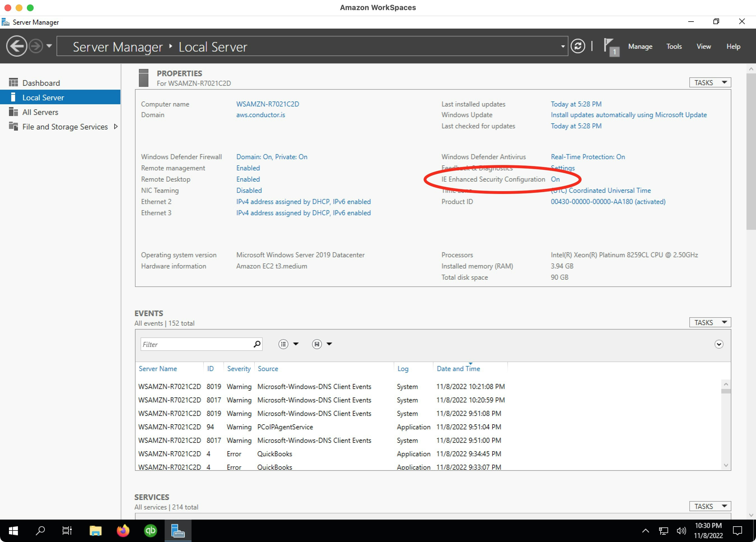Open the Properties TASKS dropdown
The width and height of the screenshot is (756, 542).
coord(710,82)
